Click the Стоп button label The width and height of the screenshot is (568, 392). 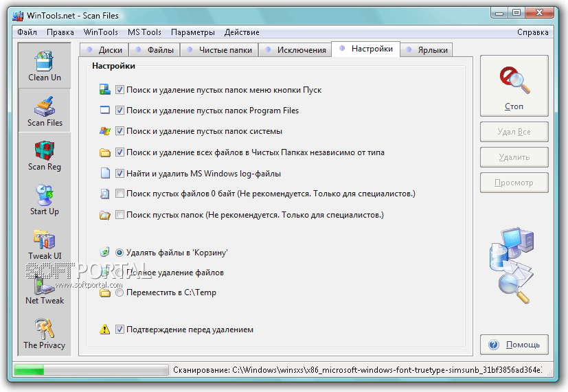pyautogui.click(x=514, y=106)
